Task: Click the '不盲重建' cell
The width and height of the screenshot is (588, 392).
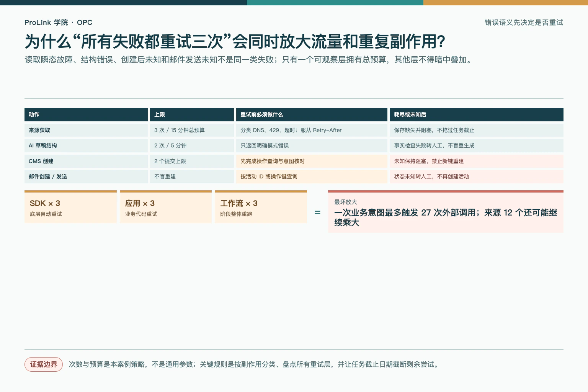Action: point(192,176)
